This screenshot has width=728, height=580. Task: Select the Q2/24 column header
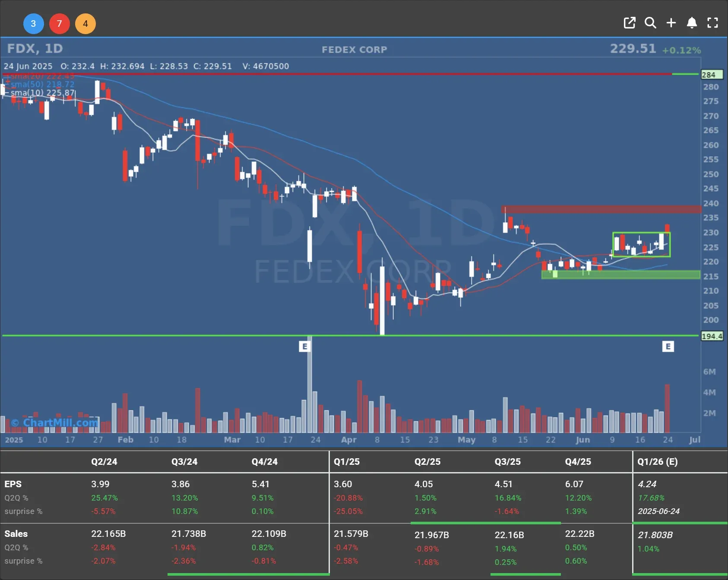pos(104,462)
